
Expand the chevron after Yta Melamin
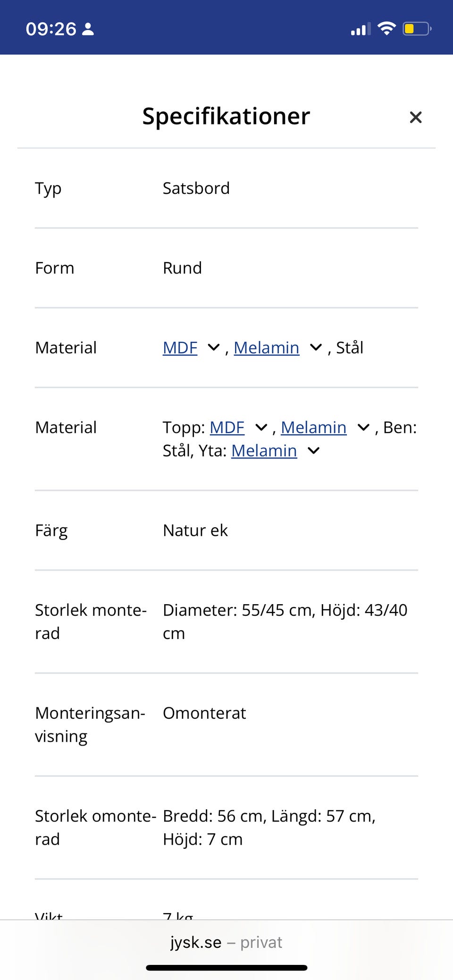[313, 450]
